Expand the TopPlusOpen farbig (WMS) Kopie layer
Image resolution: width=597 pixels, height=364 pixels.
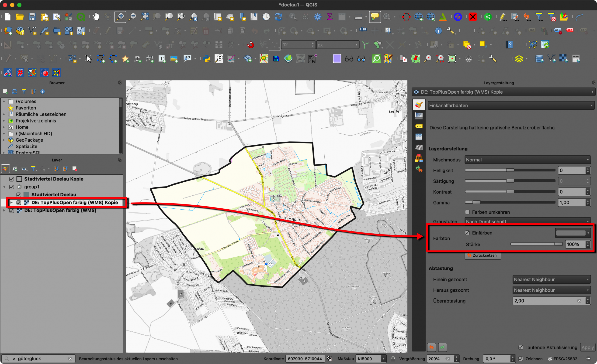[x=11, y=203]
